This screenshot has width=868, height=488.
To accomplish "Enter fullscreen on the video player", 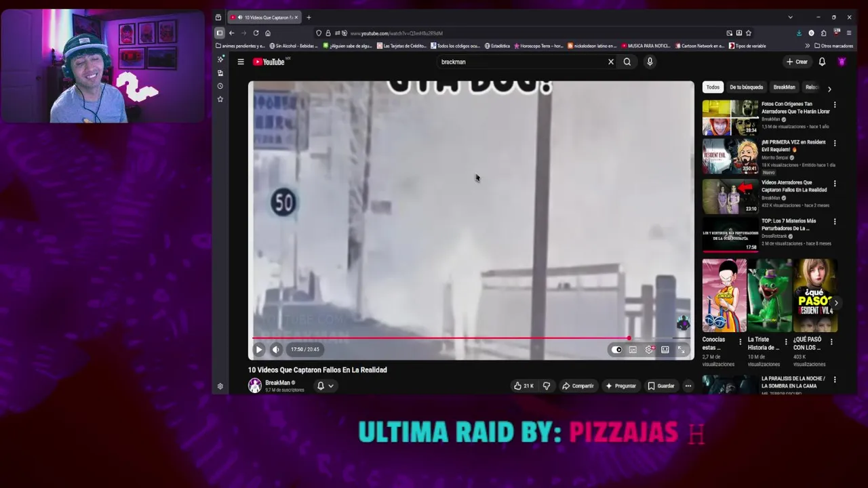I will pos(682,350).
